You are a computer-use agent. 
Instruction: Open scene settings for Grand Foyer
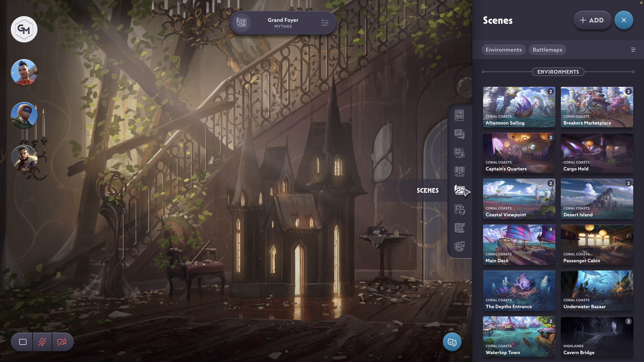click(x=325, y=23)
